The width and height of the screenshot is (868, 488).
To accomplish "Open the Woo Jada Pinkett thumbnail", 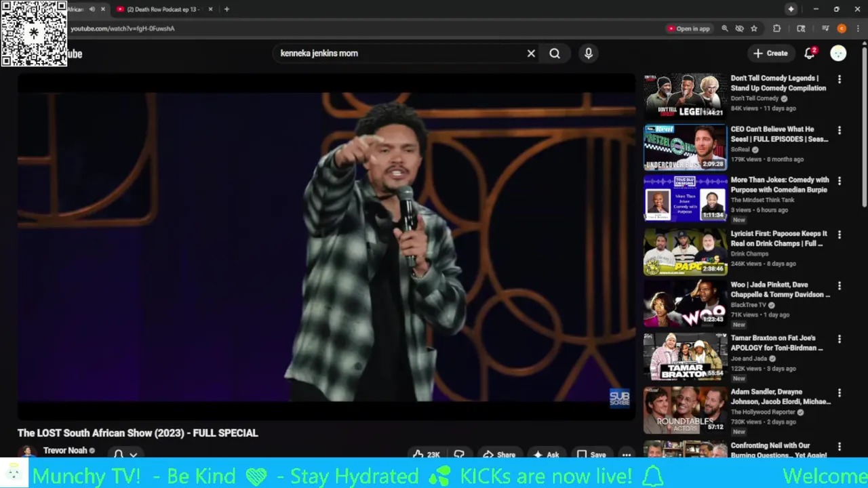I will point(685,302).
